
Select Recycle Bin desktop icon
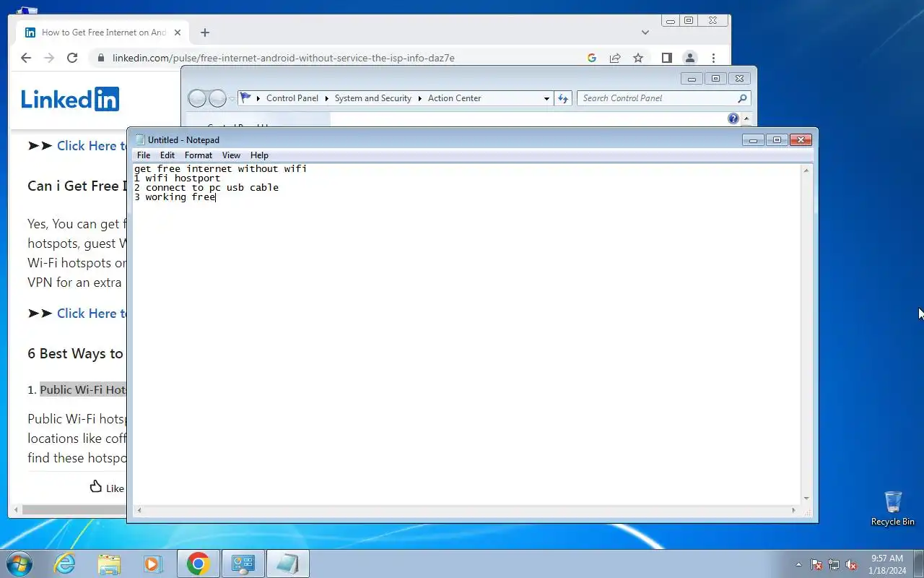click(893, 509)
